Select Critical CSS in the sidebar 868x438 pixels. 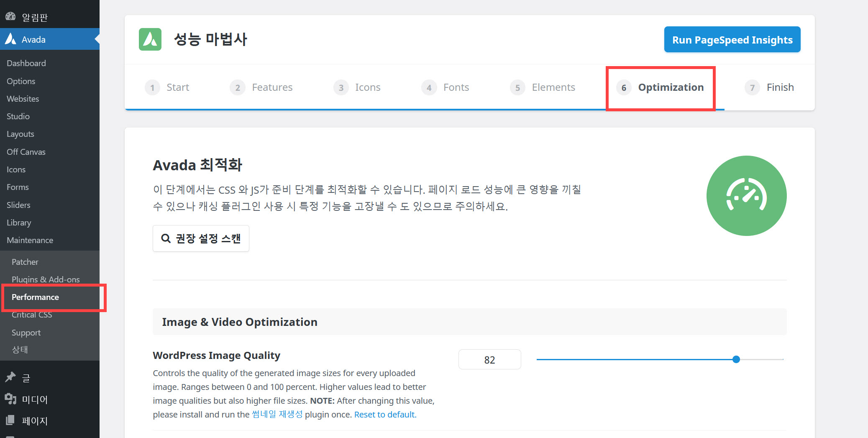pyautogui.click(x=32, y=315)
